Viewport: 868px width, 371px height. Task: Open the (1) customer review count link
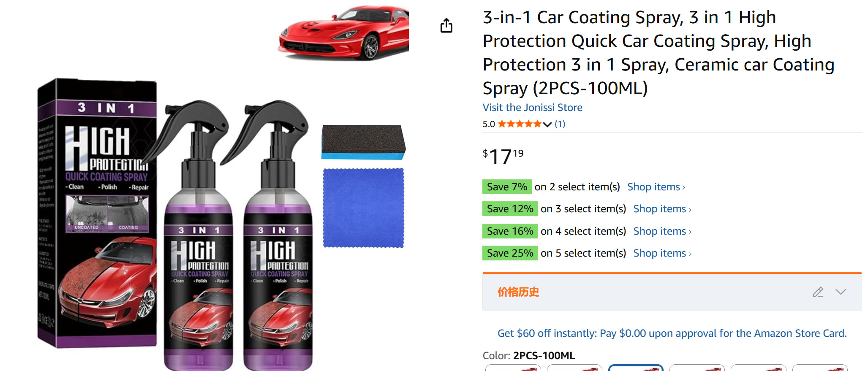(560, 124)
